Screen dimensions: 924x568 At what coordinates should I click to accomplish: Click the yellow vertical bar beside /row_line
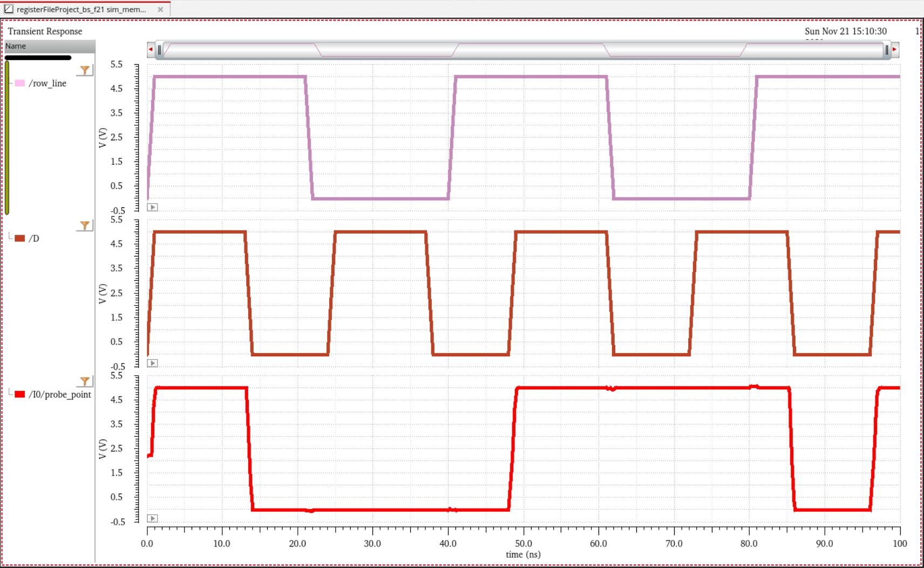(x=7, y=138)
